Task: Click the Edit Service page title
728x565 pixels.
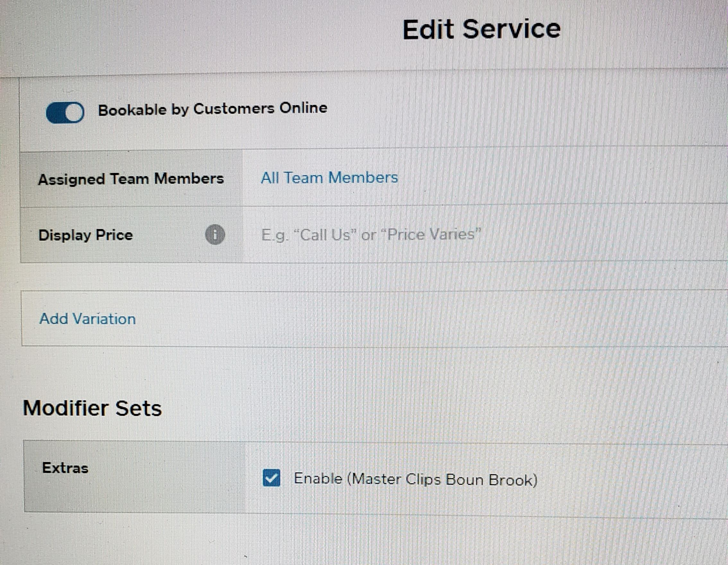Action: point(481,29)
